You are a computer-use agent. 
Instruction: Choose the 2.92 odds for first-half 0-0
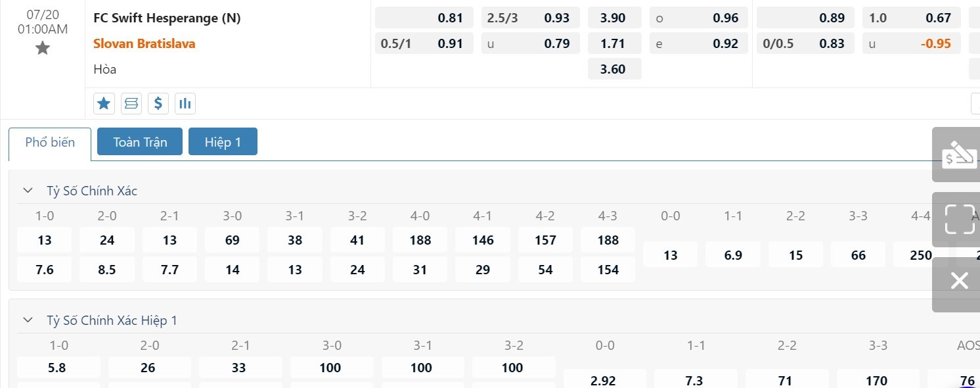tap(605, 381)
